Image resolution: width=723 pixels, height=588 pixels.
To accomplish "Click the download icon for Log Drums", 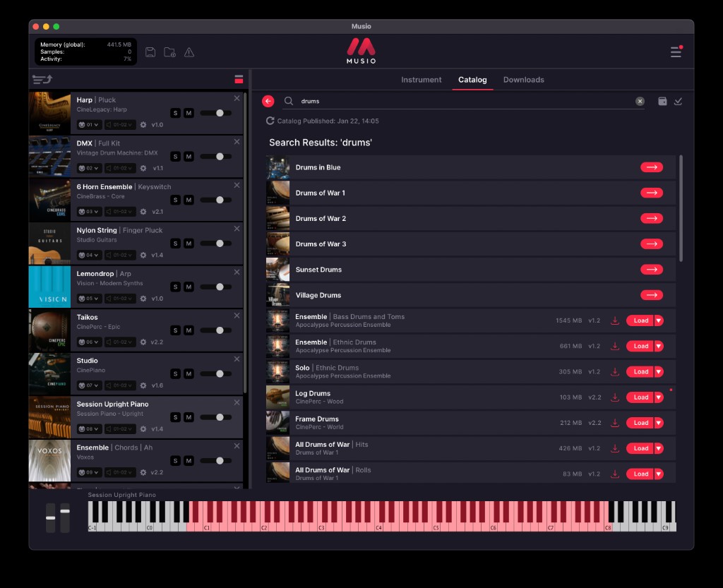I will pyautogui.click(x=614, y=397).
